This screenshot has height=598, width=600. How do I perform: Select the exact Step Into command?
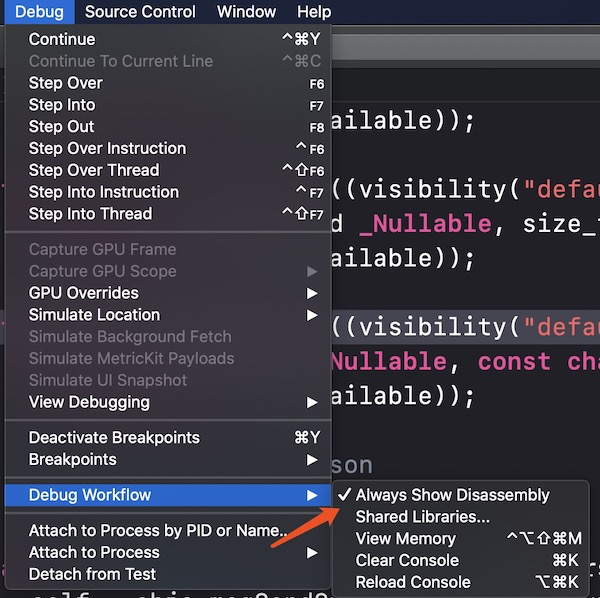pos(168,105)
